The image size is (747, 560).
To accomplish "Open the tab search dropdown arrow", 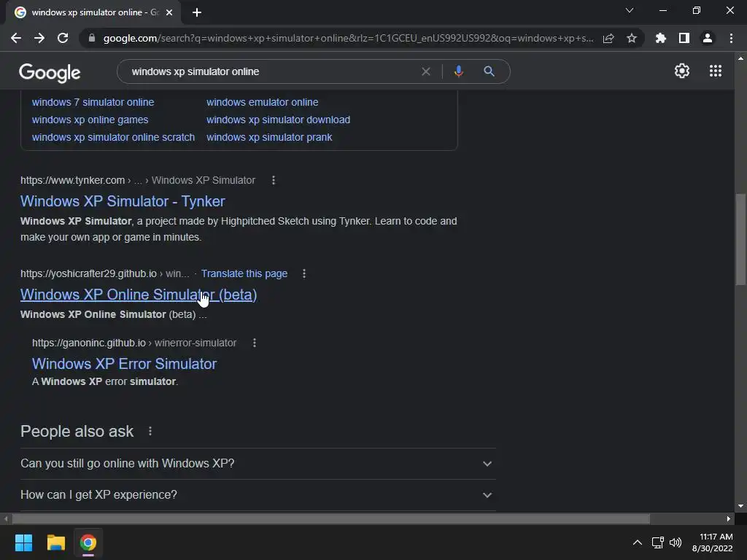I will (x=630, y=10).
